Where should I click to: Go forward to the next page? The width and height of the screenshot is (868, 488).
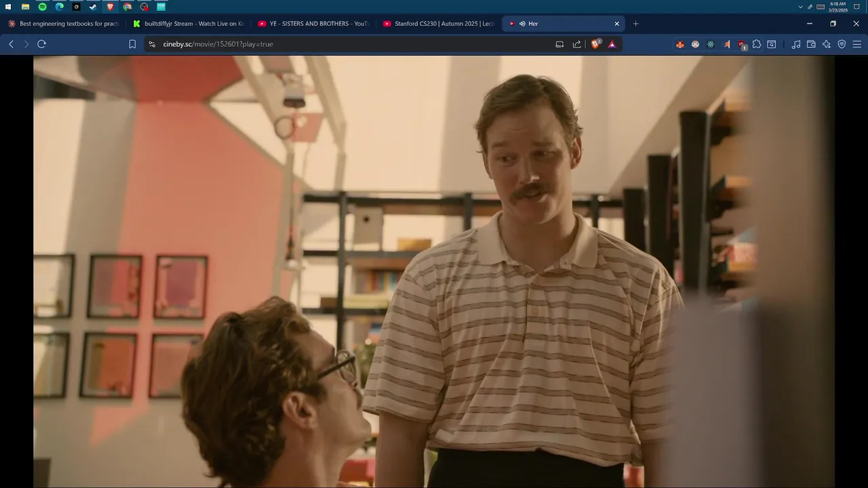pyautogui.click(x=26, y=44)
